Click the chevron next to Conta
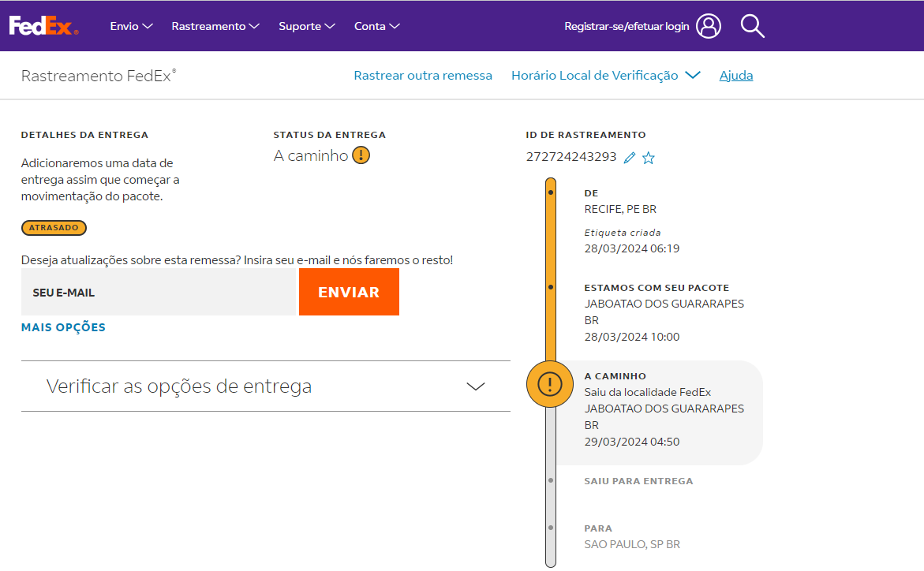Image resolution: width=924 pixels, height=571 pixels. pos(395,26)
